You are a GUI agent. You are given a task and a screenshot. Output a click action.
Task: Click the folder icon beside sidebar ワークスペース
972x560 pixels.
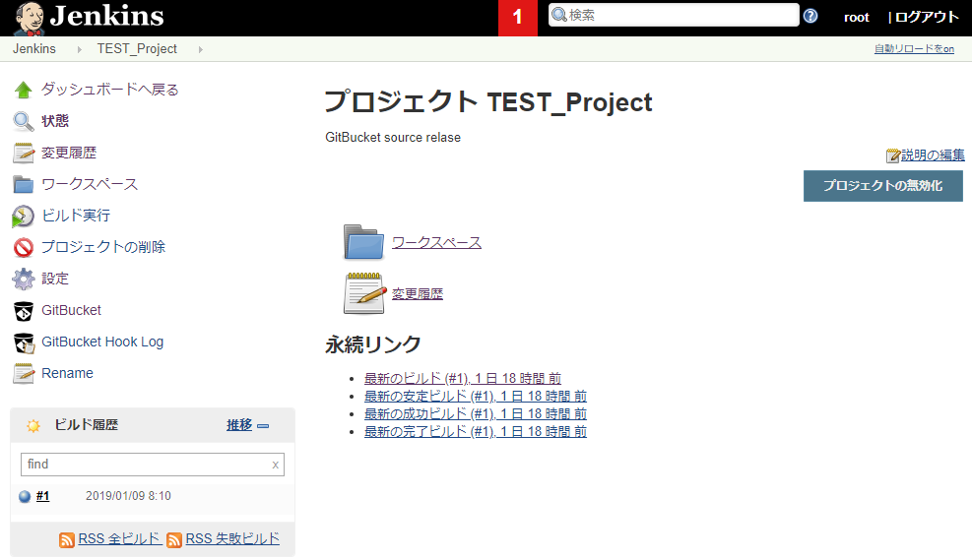point(24,185)
